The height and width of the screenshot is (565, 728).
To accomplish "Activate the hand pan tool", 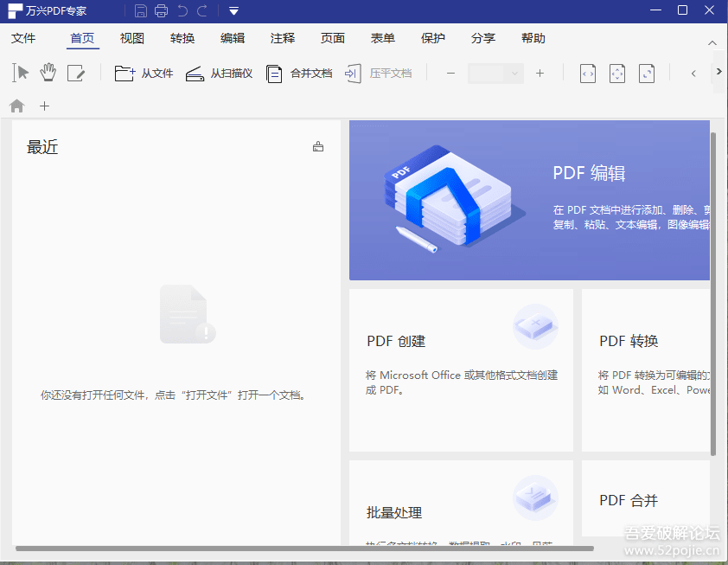I will click(48, 74).
